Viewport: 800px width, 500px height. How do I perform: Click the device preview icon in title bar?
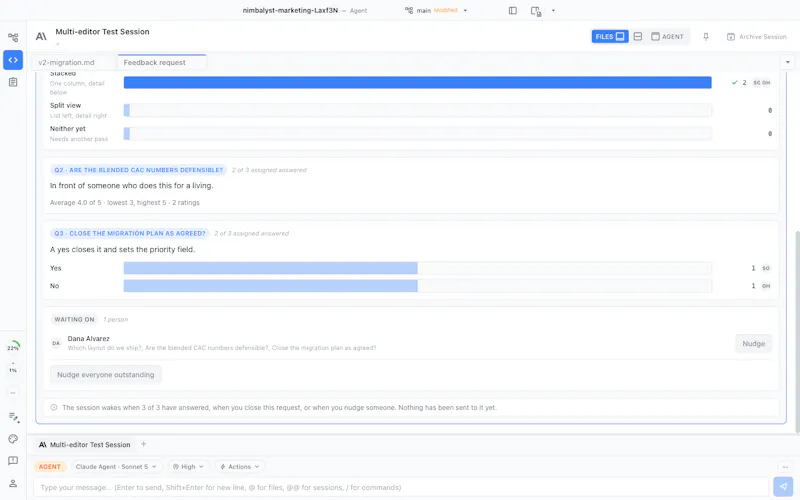pos(536,11)
